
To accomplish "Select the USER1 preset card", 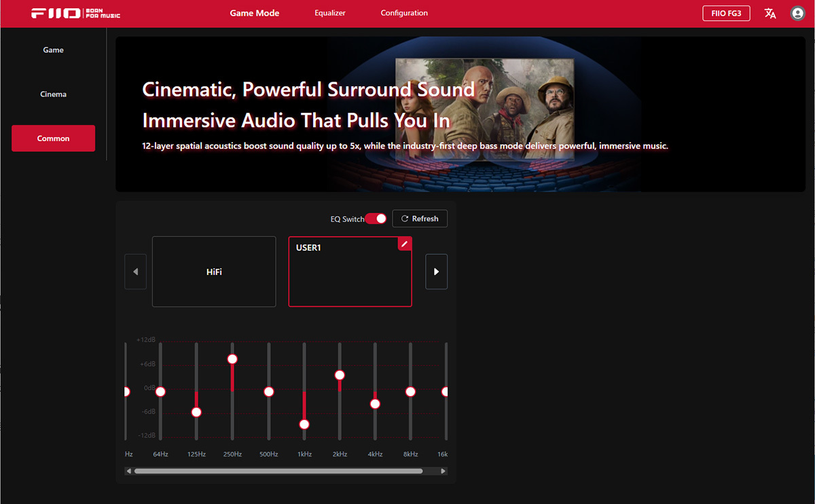I will tap(350, 272).
